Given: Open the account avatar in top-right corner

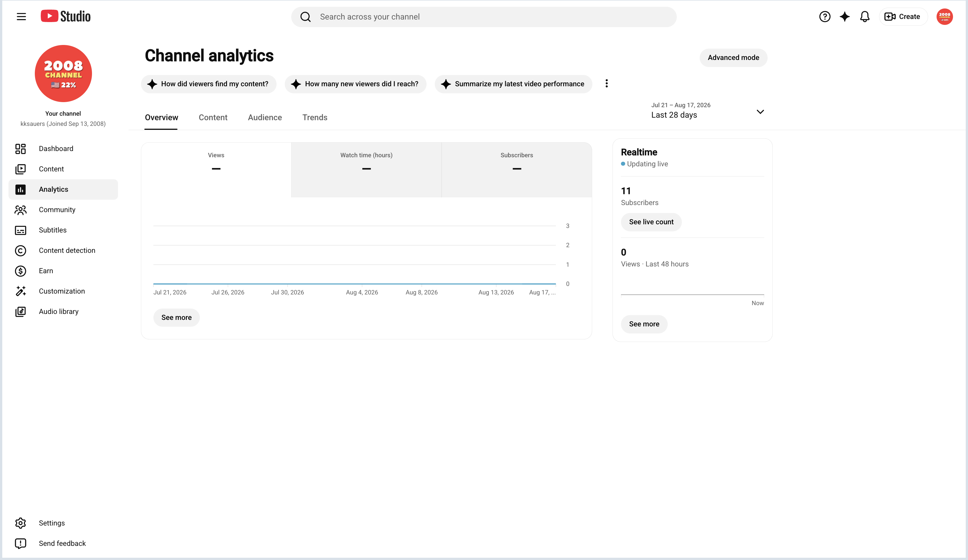Looking at the screenshot, I should [944, 16].
